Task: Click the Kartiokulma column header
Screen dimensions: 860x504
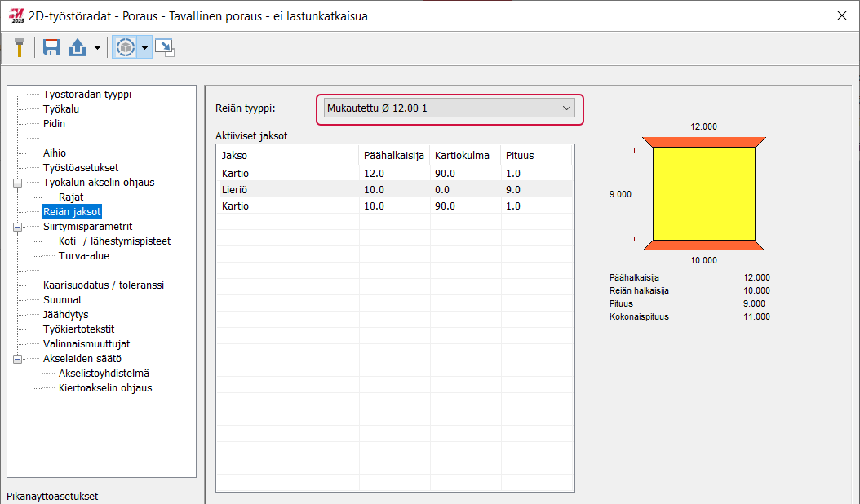Action: tap(464, 155)
